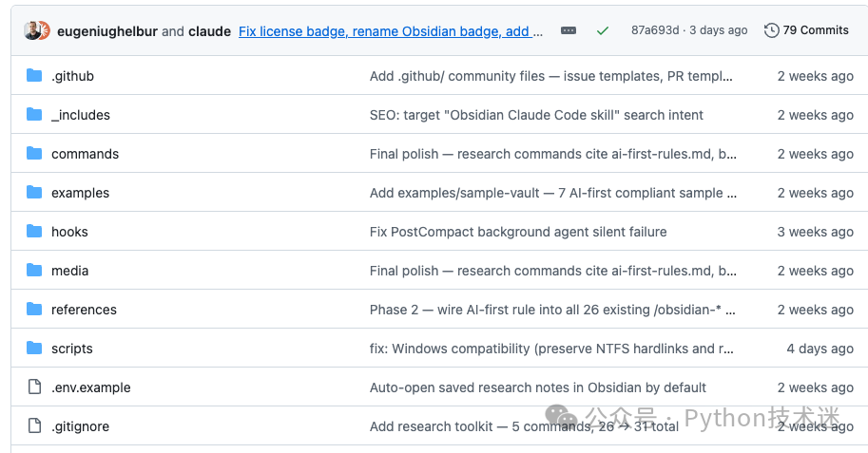Open commands row 'Final polish' commit message
Image resolution: width=868 pixels, height=453 pixels.
point(553,154)
